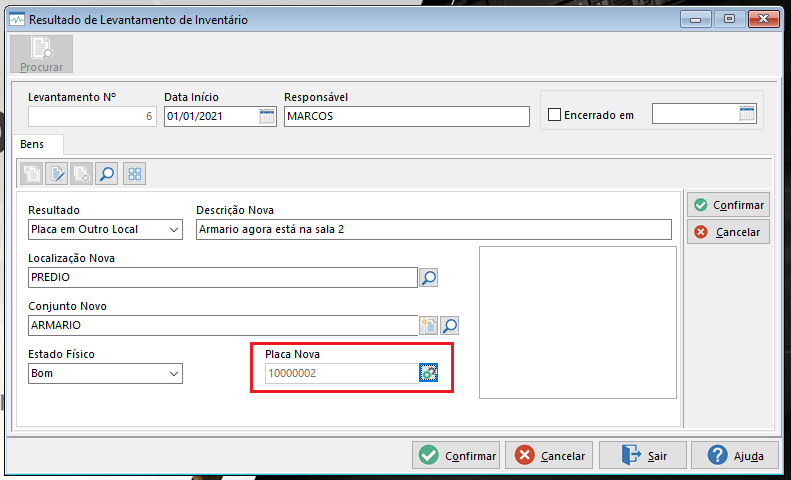Click the window title bar app icon
The width and height of the screenshot is (791, 480).
pyautogui.click(x=17, y=20)
